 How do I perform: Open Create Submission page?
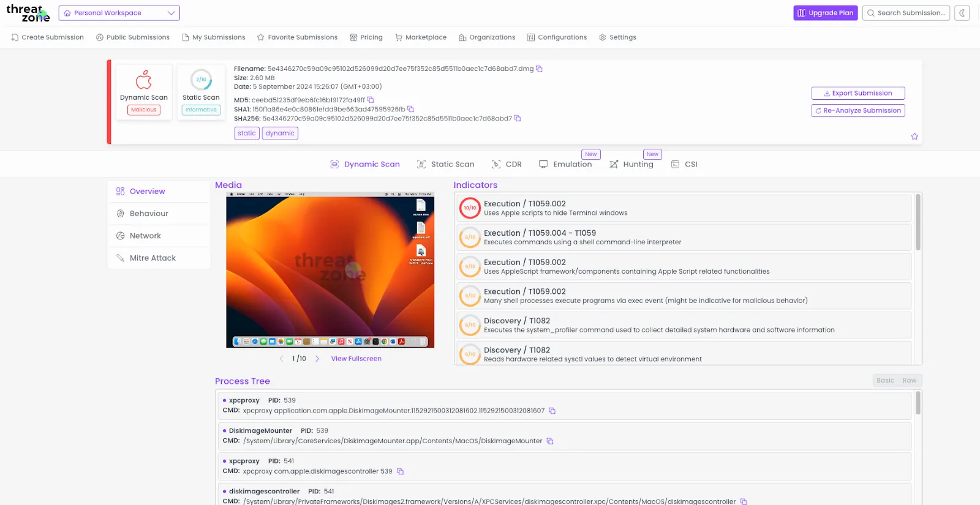pos(47,37)
